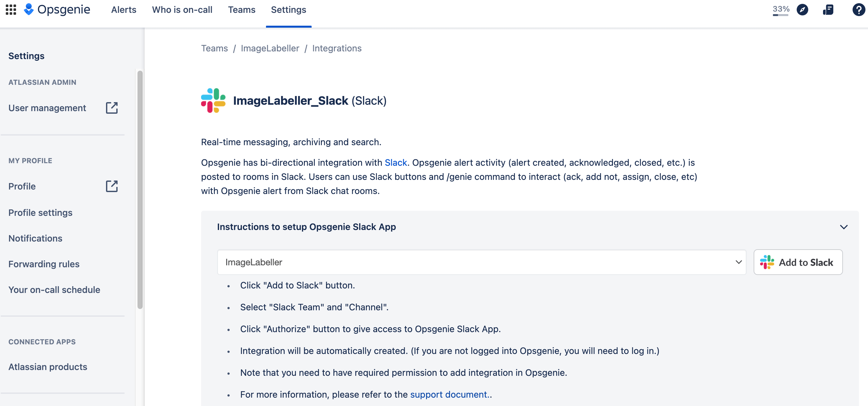Viewport: 868px width, 406px height.
Task: Click the Teams navigation icon
Action: click(242, 9)
